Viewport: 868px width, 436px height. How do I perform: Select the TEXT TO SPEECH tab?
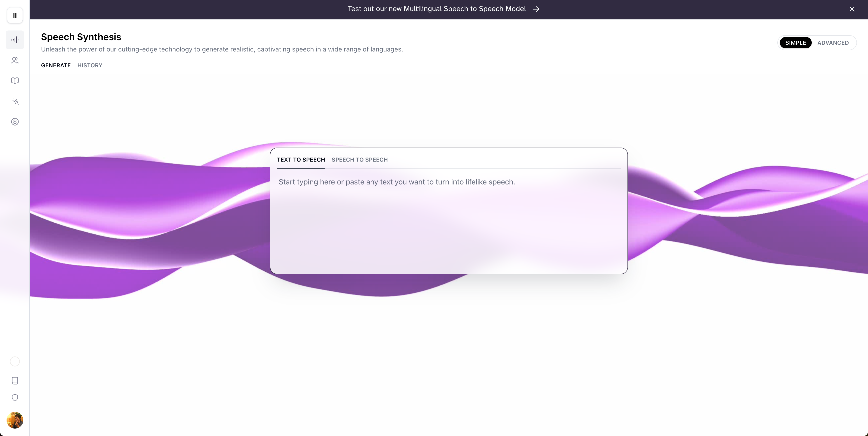pos(301,160)
